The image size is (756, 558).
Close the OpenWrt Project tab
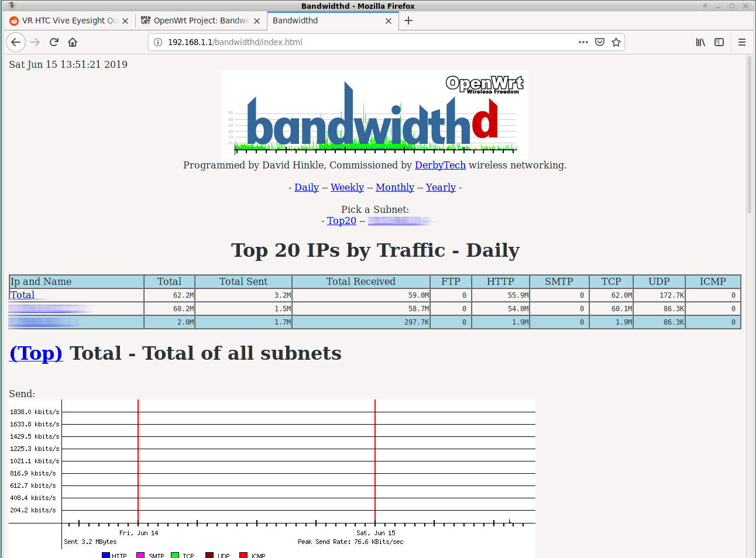(x=257, y=21)
